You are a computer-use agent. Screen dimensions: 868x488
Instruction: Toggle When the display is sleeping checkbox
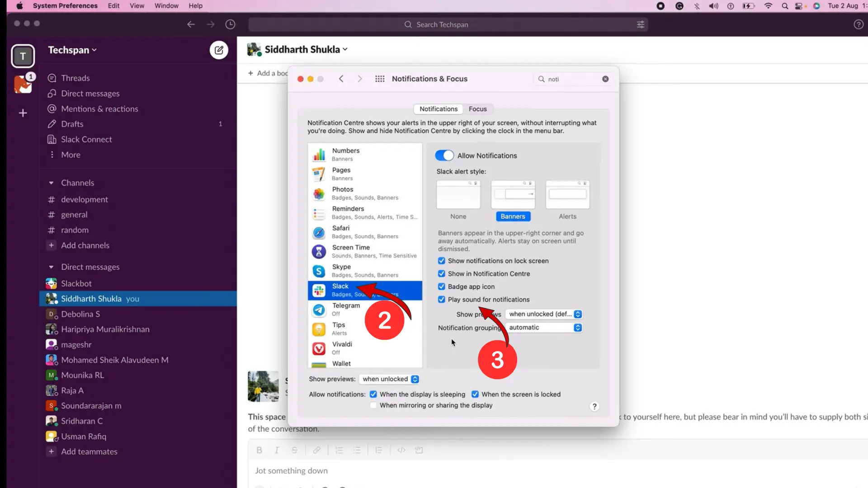373,394
